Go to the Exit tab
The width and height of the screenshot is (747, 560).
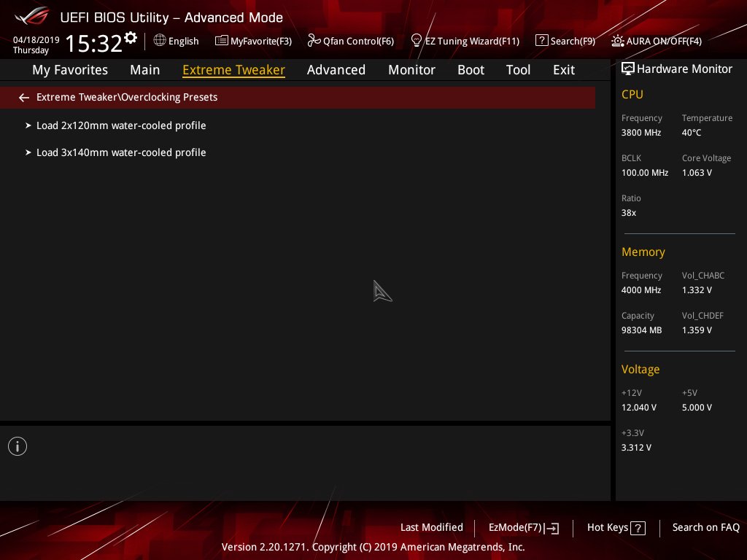click(x=564, y=70)
